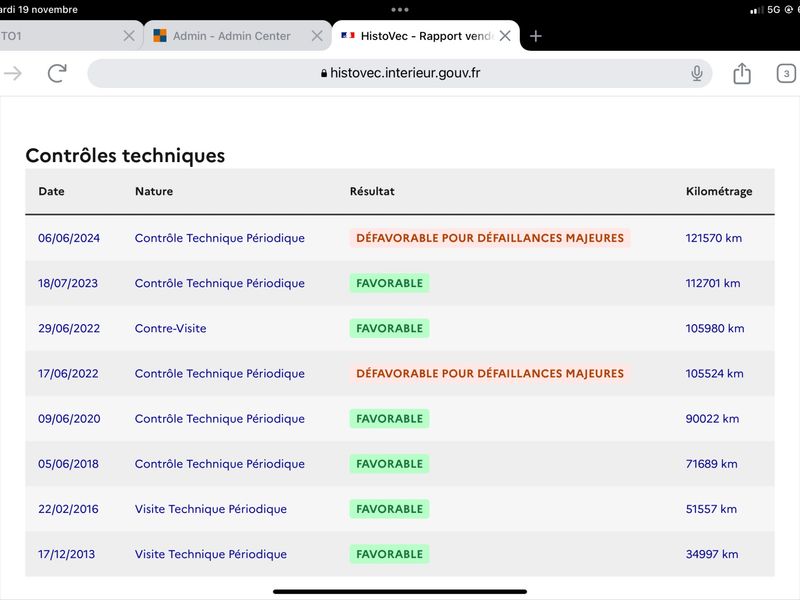Viewport: 800px width, 600px height.
Task: Close the HistoVec tab
Action: [505, 36]
